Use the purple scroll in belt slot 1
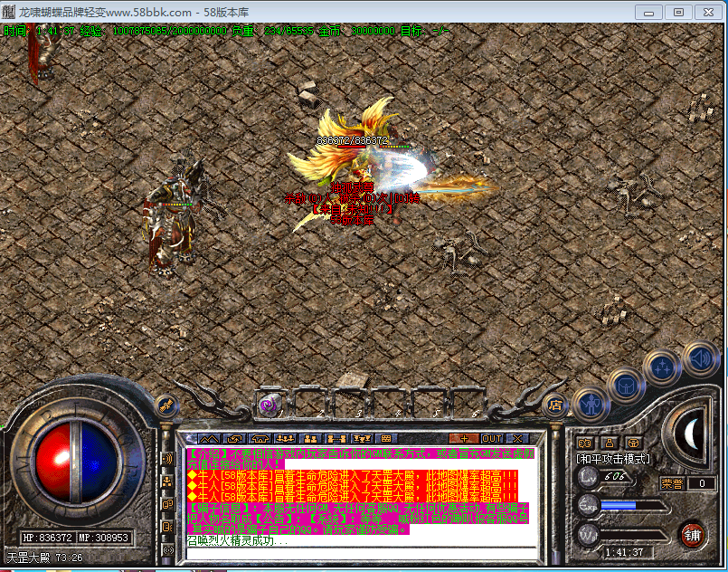Image resolution: width=728 pixels, height=572 pixels. click(x=270, y=405)
